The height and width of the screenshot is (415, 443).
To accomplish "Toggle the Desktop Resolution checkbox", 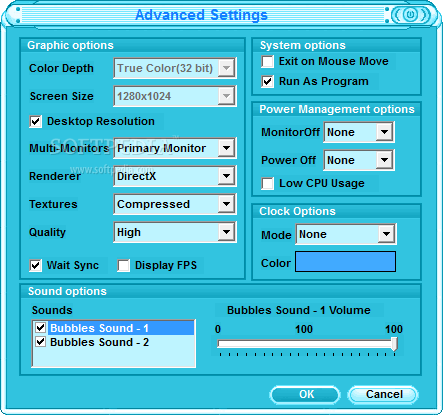I will tap(36, 122).
